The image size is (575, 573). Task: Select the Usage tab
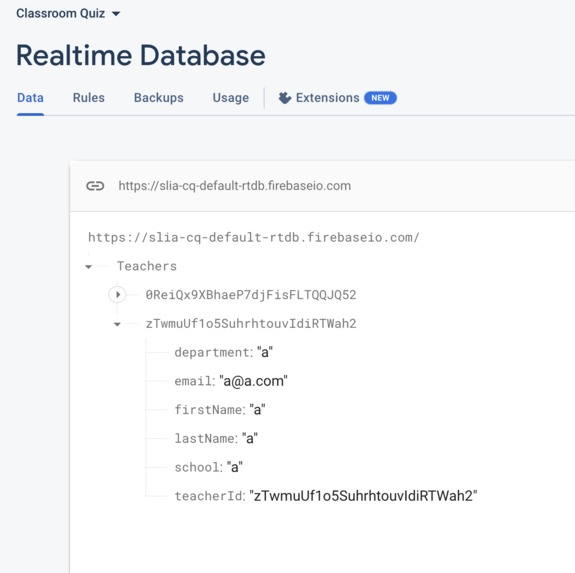[231, 98]
